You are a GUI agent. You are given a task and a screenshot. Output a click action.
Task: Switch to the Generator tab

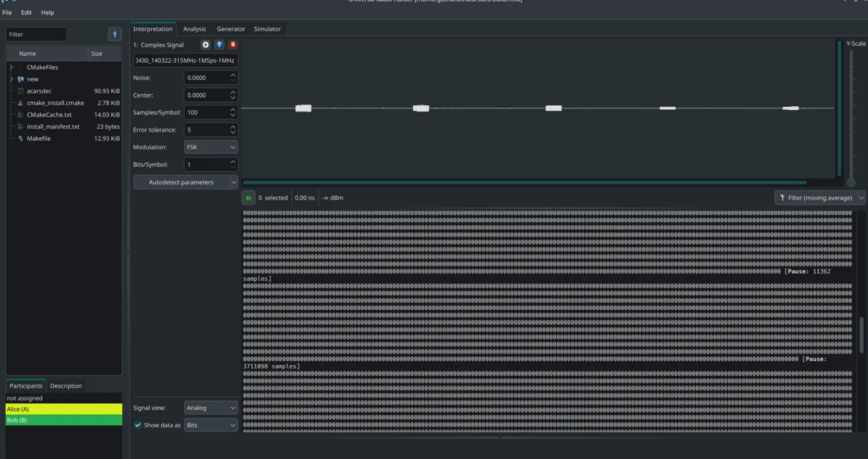231,29
